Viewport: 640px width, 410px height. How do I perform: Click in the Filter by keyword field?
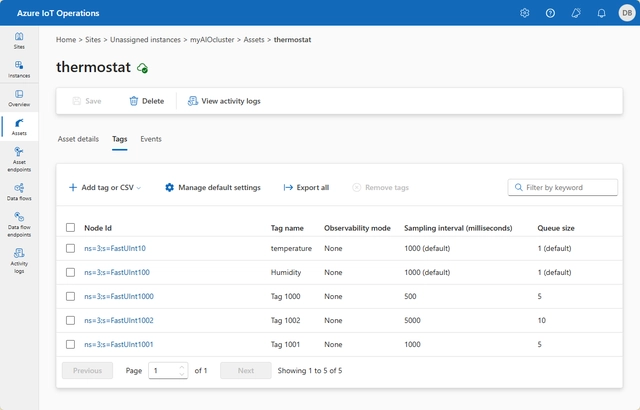562,187
